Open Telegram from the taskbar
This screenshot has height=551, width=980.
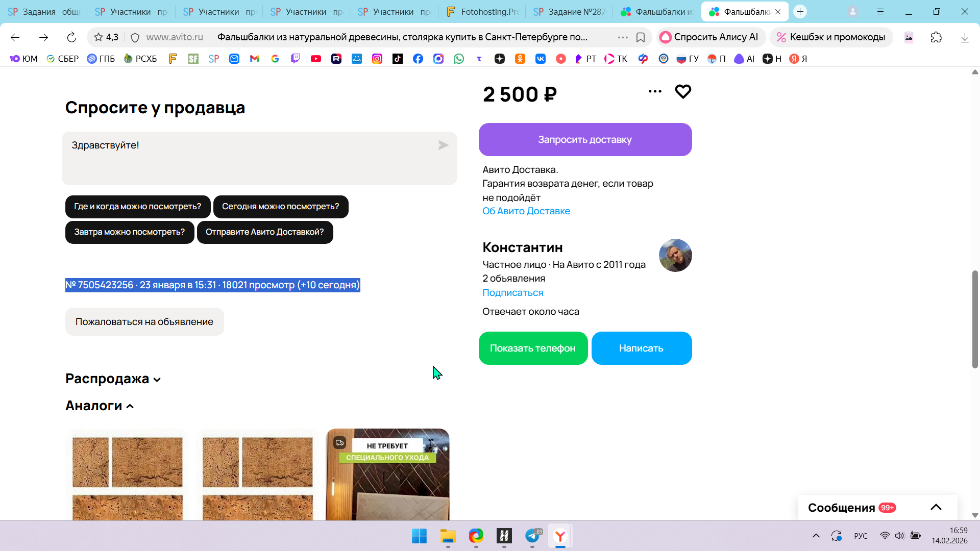[x=532, y=536]
